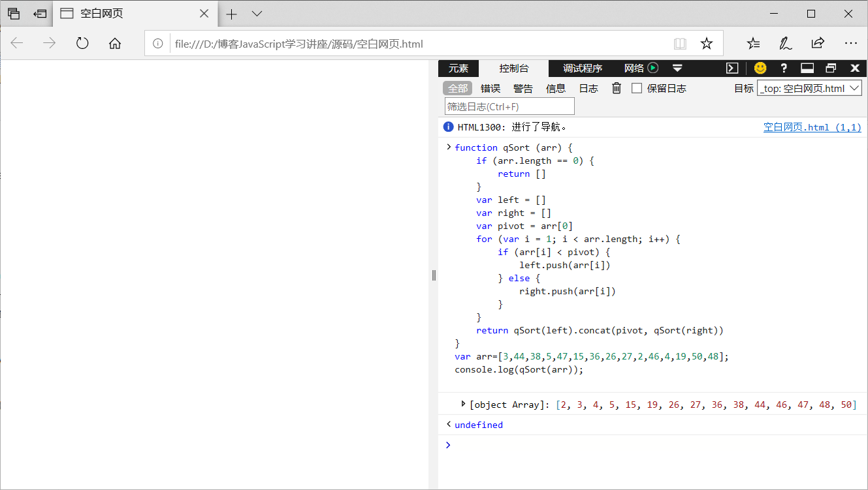This screenshot has height=490, width=868.
Task: Open a new tab with plus button
Action: point(232,14)
